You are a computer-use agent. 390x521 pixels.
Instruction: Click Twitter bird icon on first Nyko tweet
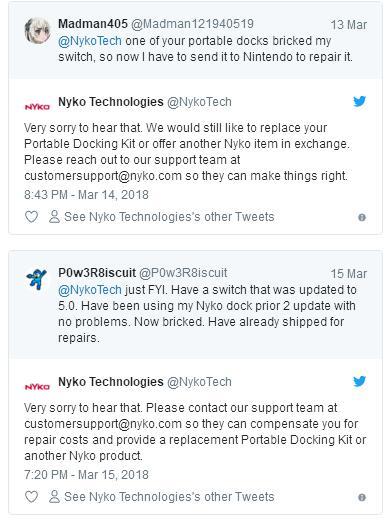359,101
